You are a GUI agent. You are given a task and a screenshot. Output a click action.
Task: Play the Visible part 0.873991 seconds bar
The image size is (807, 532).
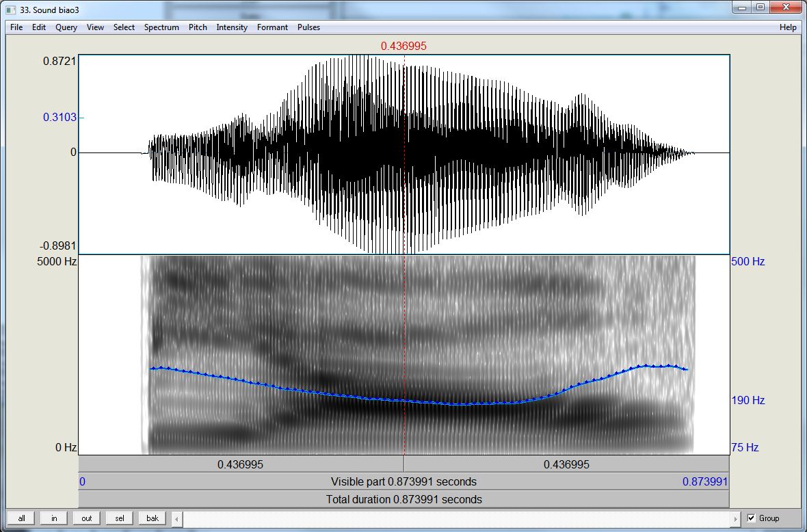[x=404, y=481]
